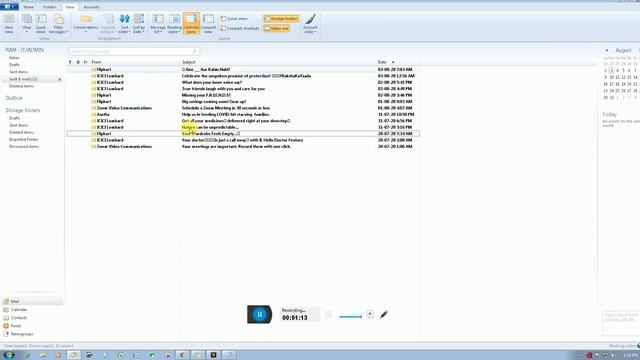Stop the recording with the square button
Viewport: 640px width, 360px height.
click(x=328, y=315)
